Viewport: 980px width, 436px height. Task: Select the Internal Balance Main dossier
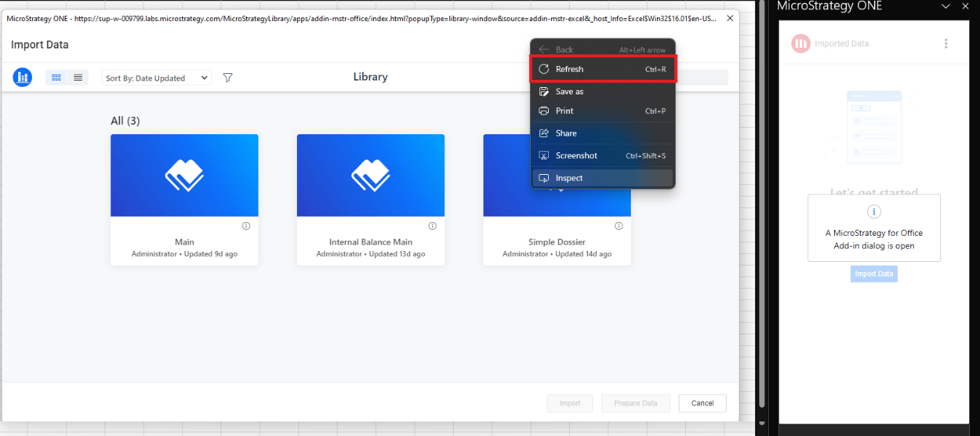tap(370, 176)
